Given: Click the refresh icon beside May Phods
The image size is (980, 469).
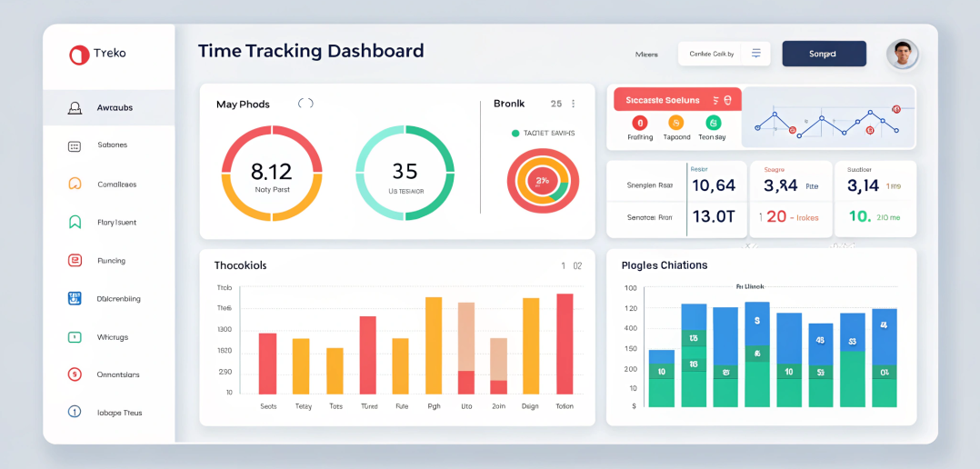Looking at the screenshot, I should pos(305,104).
